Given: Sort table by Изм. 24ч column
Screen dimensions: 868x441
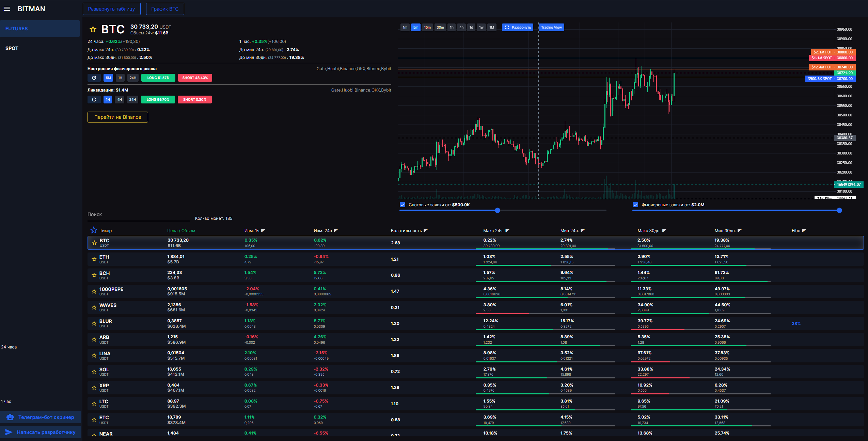Looking at the screenshot, I should (x=326, y=231).
